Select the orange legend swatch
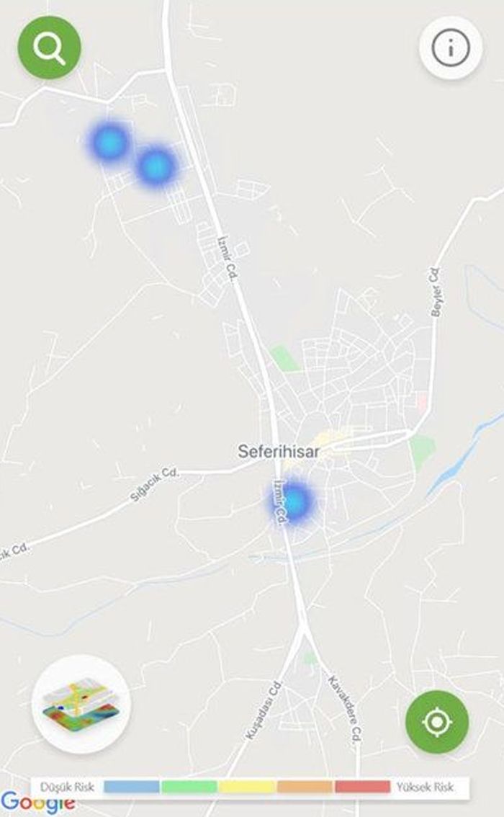The height and width of the screenshot is (817, 504). click(305, 787)
